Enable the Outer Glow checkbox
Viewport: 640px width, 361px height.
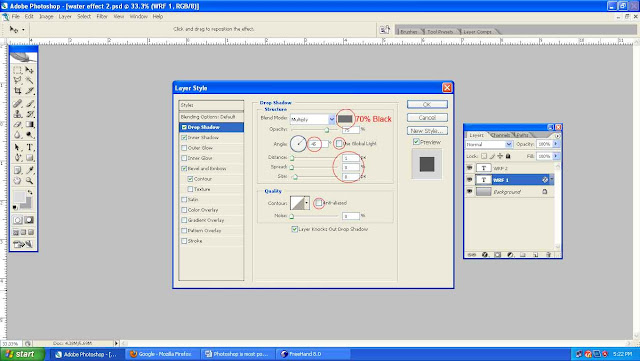tap(184, 148)
